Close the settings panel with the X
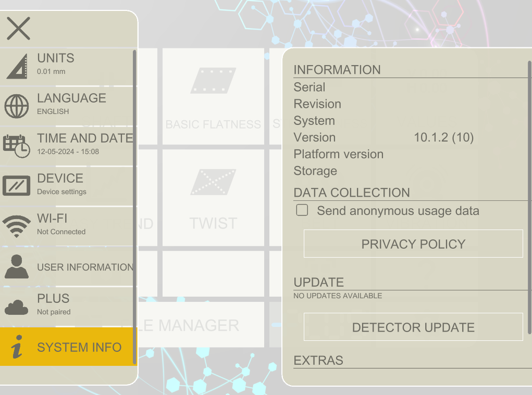 (18, 28)
